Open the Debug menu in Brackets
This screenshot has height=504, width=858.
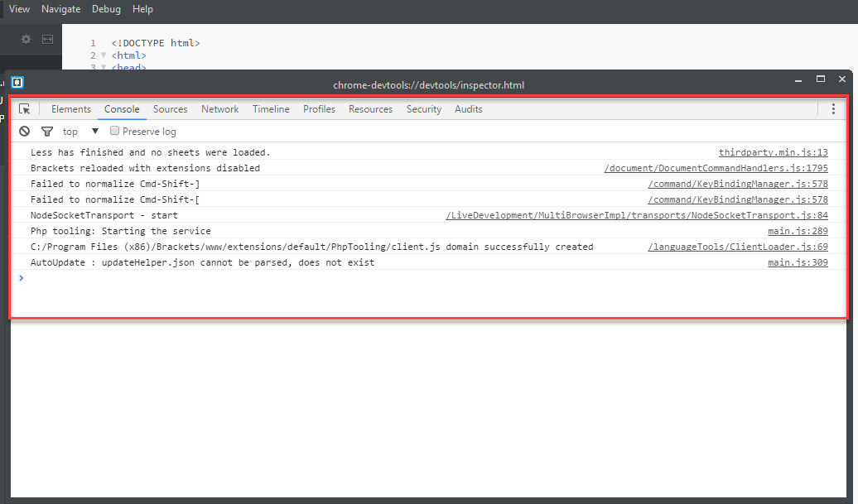(106, 9)
